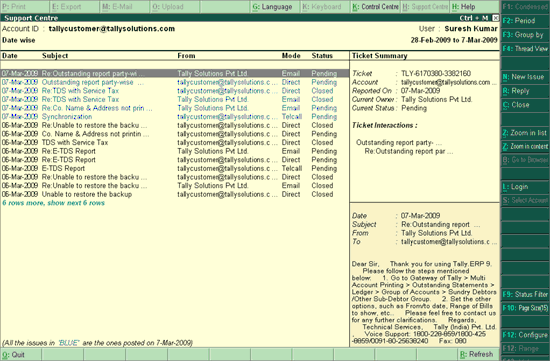Viewport: 550px width, 361px height.
Task: Open the F2: Period button
Action: pos(525,21)
